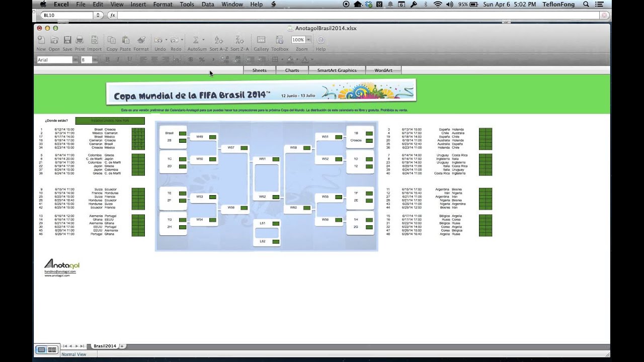Click the formula bar input field

pos(359,15)
